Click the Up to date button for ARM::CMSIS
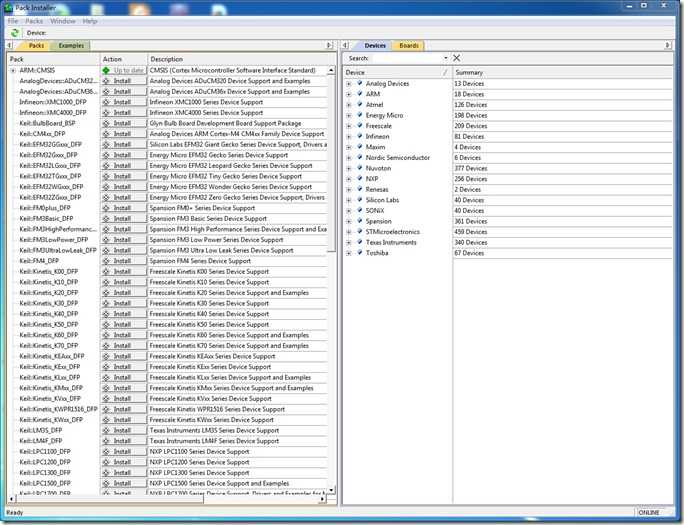 point(124,70)
